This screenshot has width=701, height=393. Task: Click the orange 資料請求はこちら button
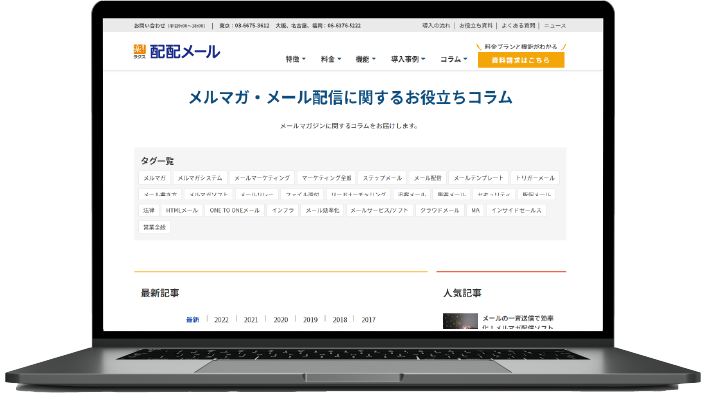[x=521, y=60]
